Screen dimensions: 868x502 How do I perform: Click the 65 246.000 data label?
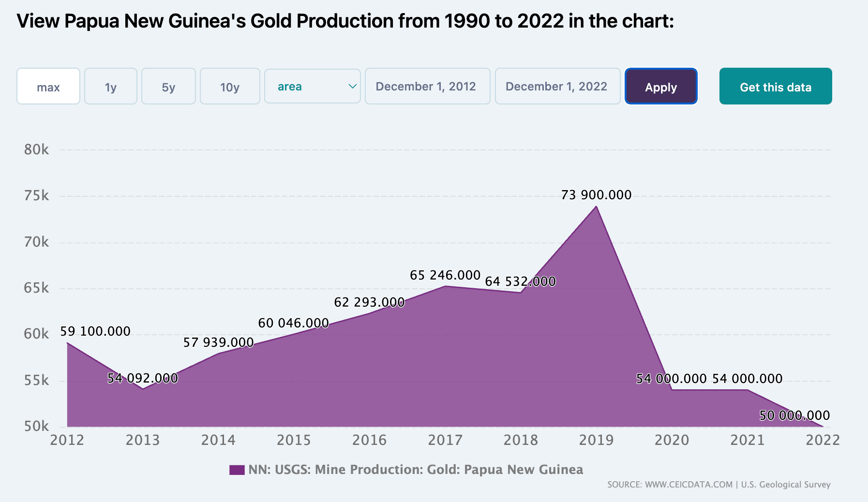pos(445,275)
